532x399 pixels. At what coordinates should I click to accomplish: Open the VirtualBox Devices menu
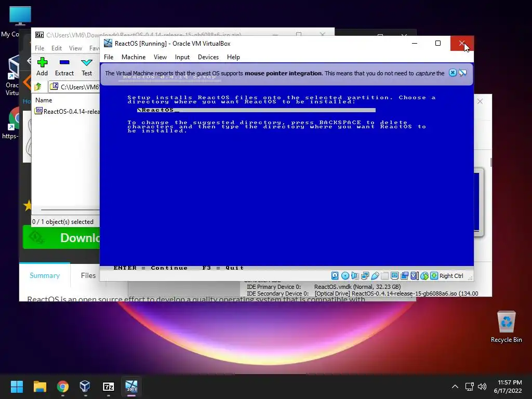(x=208, y=57)
